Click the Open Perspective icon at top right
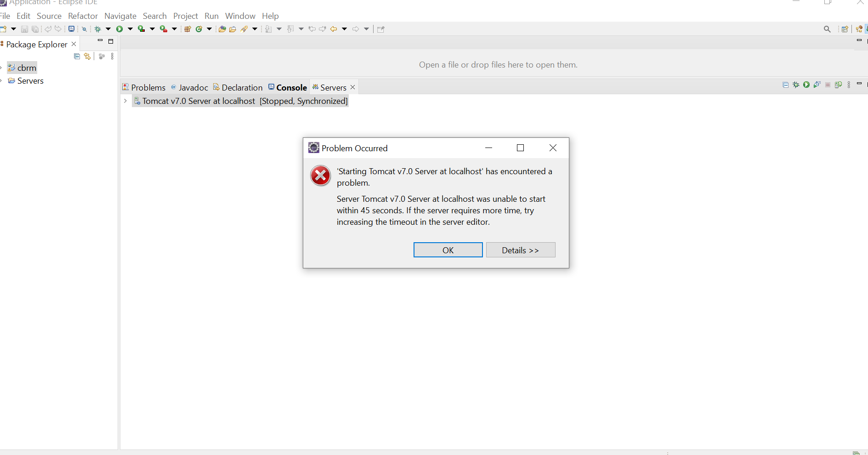 845,29
